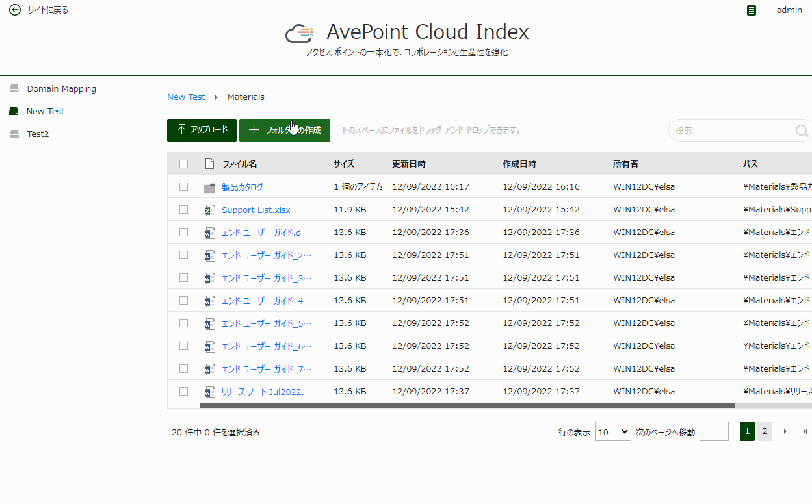The height and width of the screenshot is (504, 812).
Task: Click the Word icon of エンド ユーザー ガイド_6
Action: 209,347
